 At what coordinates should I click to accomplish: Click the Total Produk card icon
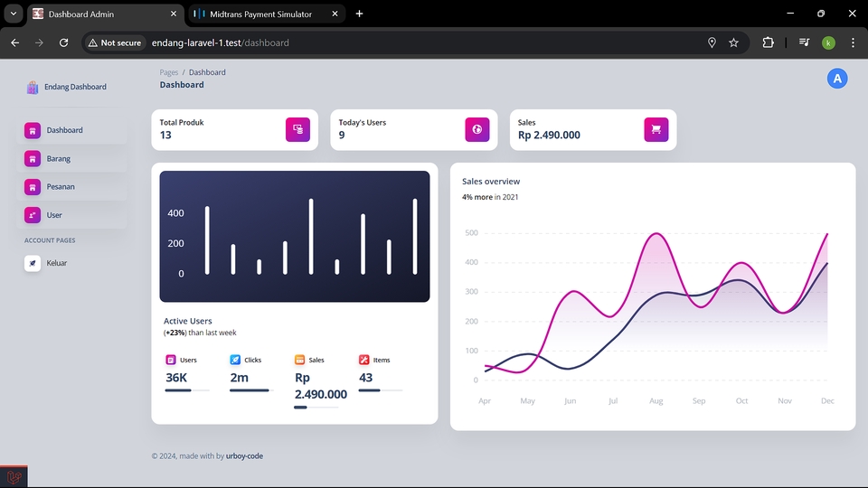point(297,129)
